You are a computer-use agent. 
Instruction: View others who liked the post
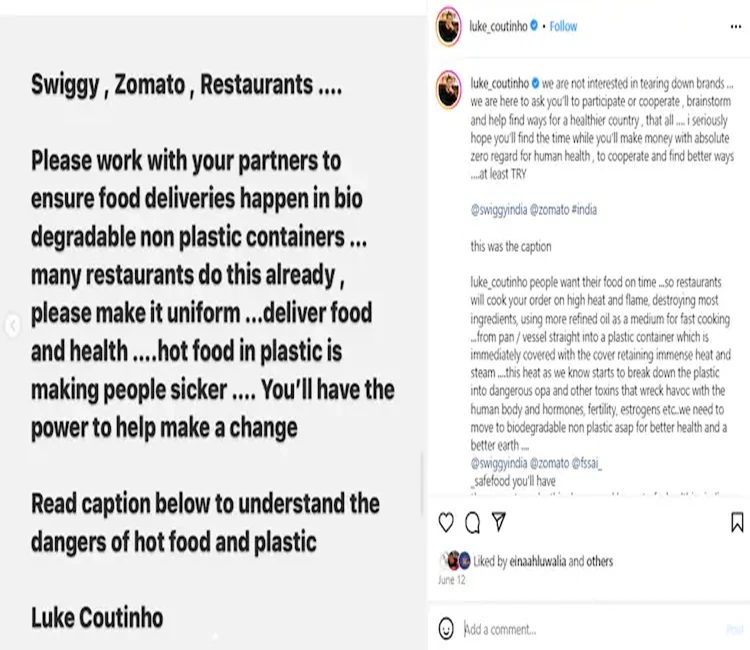click(x=598, y=562)
